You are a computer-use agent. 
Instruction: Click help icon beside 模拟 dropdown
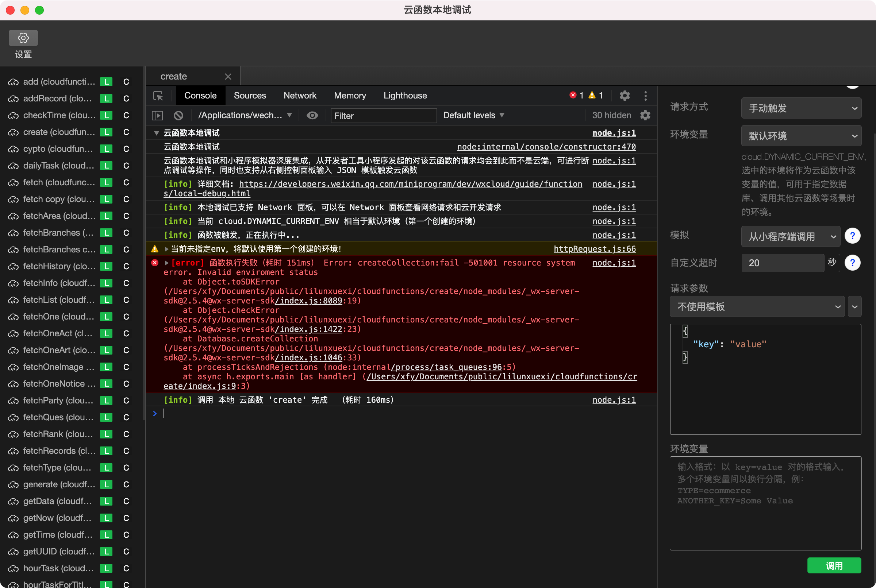coord(852,236)
